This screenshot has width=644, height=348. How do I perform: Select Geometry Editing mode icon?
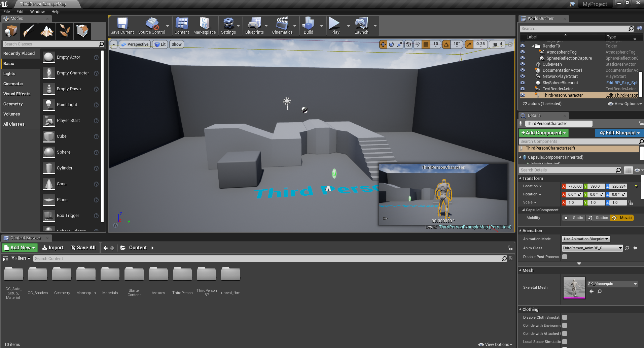pos(82,31)
